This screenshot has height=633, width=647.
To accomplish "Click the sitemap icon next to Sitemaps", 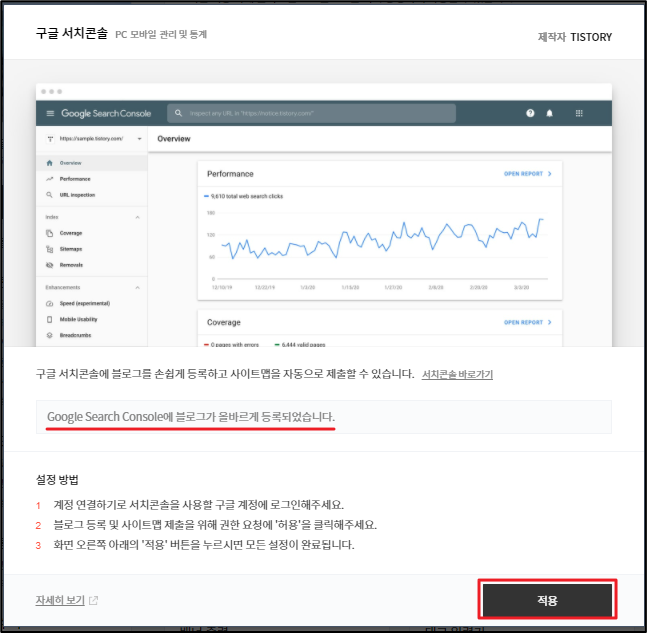I will pyautogui.click(x=50, y=249).
